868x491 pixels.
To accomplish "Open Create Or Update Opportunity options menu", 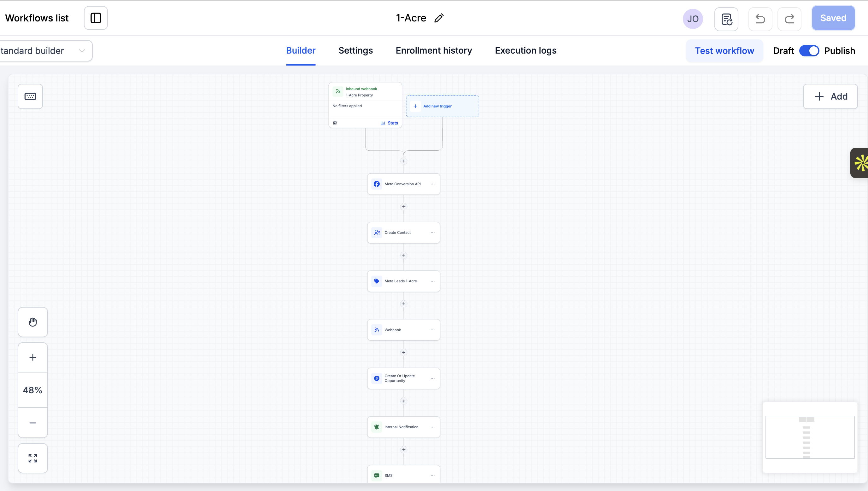I will [x=433, y=378].
